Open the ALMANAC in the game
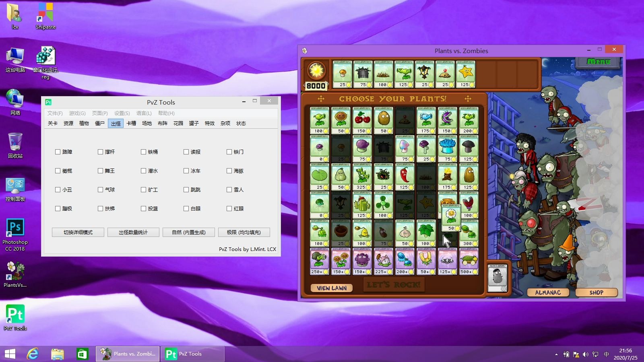The width and height of the screenshot is (644, 362). [x=548, y=292]
